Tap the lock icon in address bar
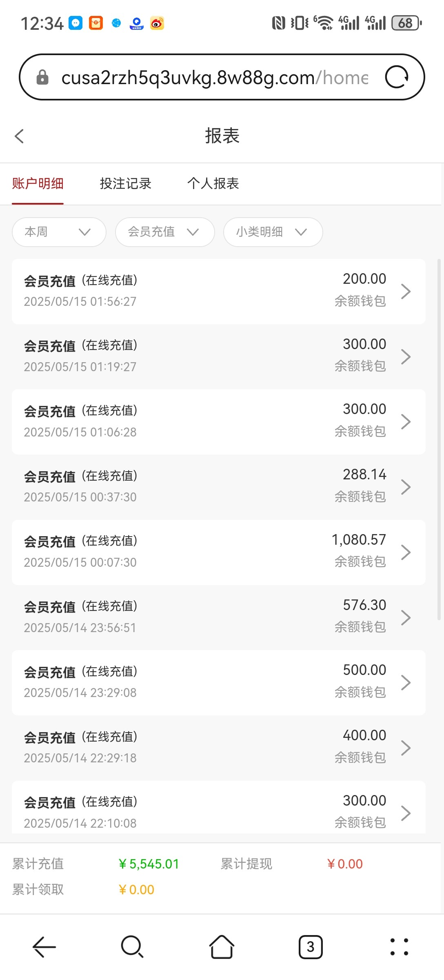This screenshot has width=444, height=980. pos(42,77)
